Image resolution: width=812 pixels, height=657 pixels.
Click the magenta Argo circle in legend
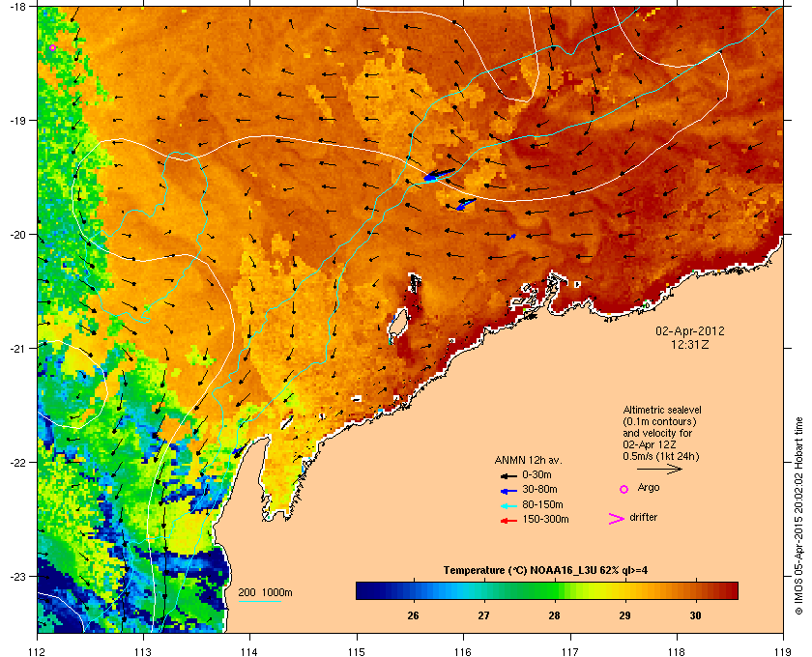(x=624, y=489)
